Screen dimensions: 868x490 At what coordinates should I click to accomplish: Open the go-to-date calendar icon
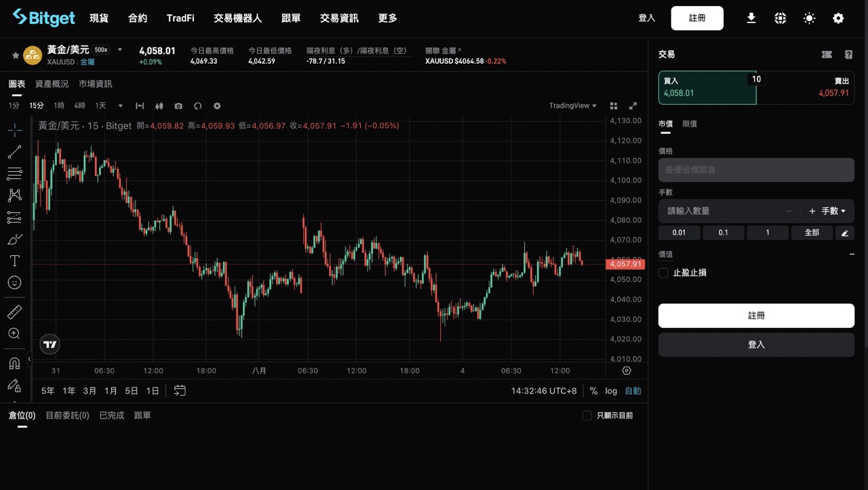180,390
